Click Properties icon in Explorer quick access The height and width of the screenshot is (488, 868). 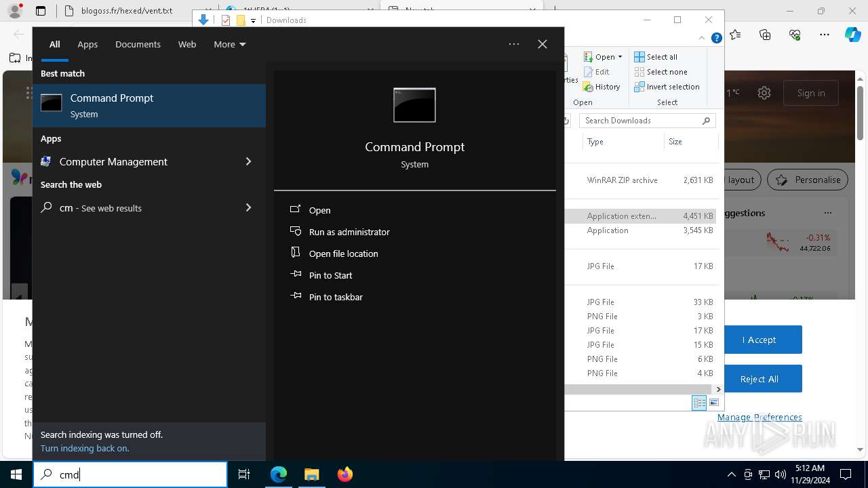click(226, 20)
